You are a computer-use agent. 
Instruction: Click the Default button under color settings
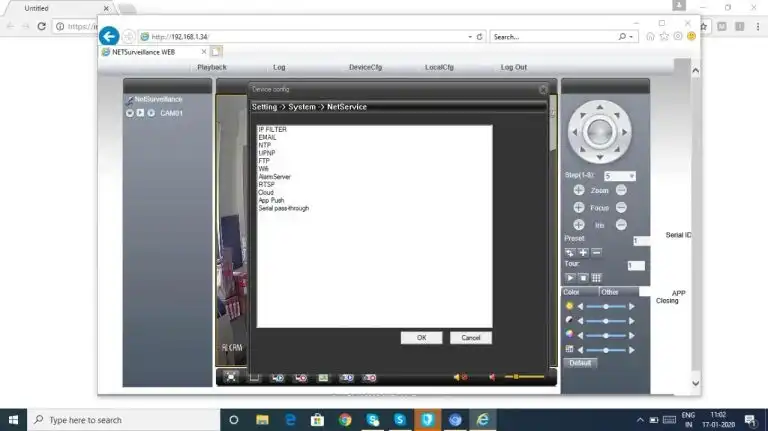[x=581, y=363]
